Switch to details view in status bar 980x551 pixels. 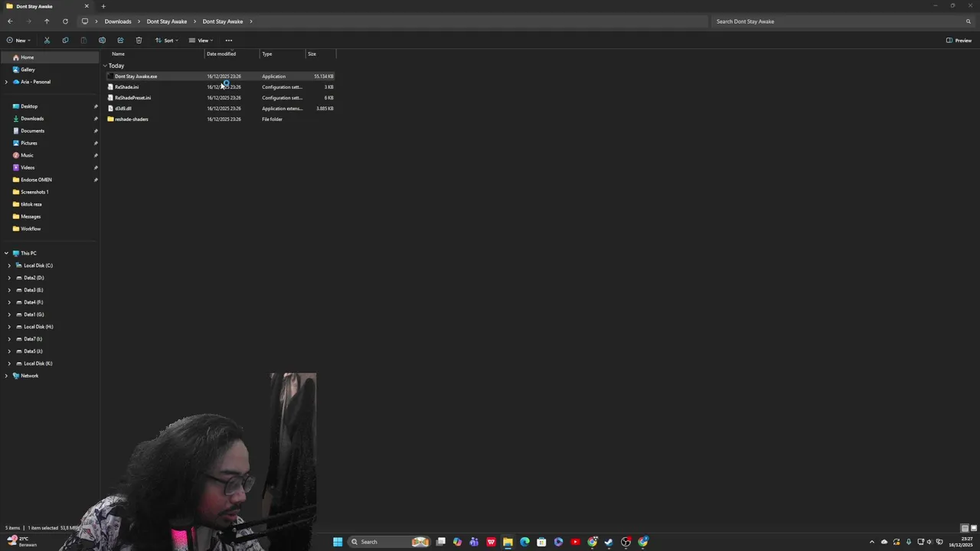[x=965, y=528]
